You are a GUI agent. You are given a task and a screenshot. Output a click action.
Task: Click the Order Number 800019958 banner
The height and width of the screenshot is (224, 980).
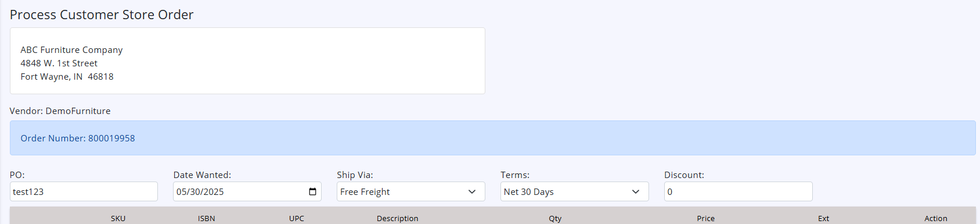pos(492,138)
